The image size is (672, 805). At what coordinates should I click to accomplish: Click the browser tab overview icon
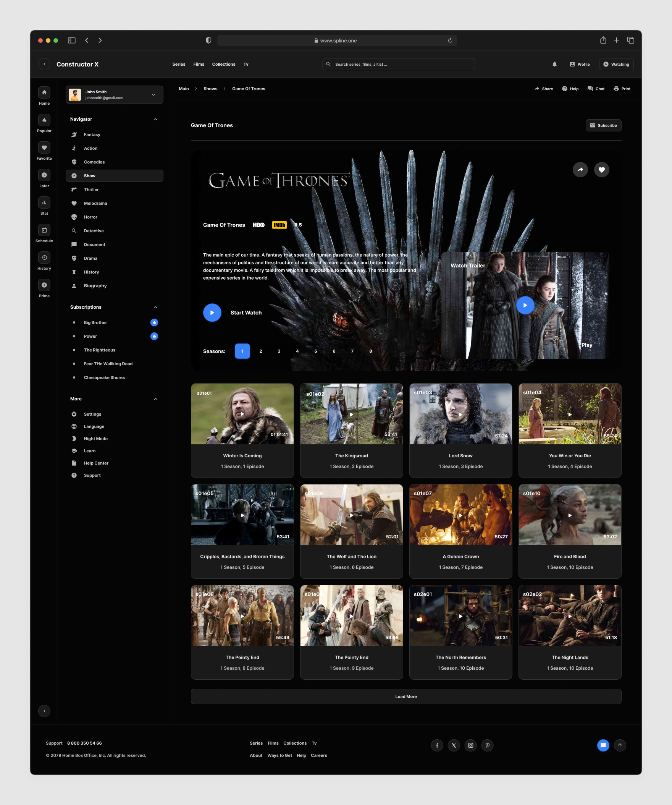pos(631,40)
